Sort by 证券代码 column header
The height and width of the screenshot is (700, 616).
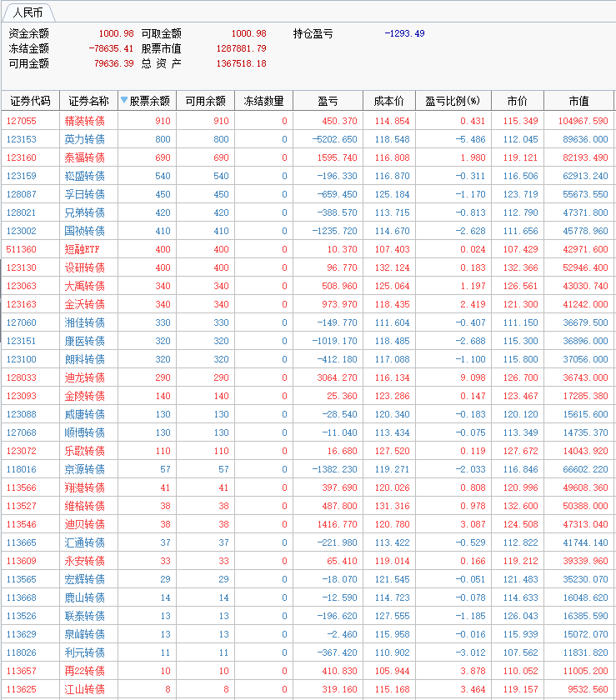tap(30, 101)
